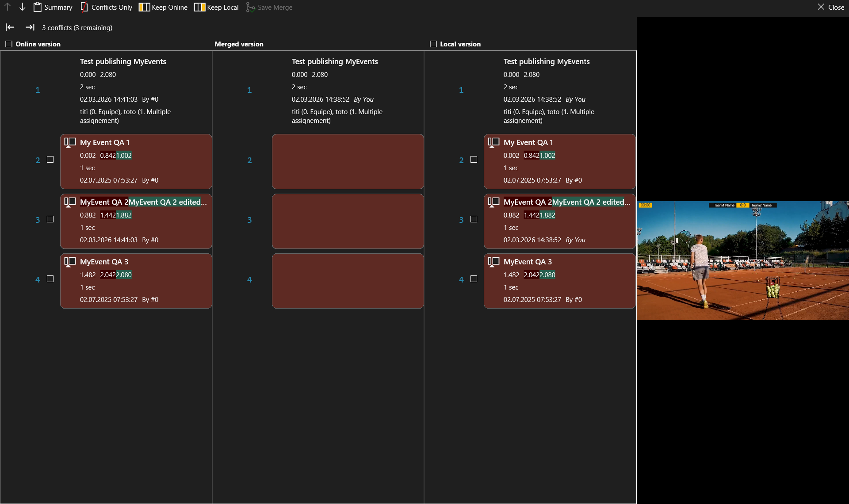The image size is (849, 504).
Task: Check local row 3 MyEvent QA 2 checkbox
Action: [474, 219]
